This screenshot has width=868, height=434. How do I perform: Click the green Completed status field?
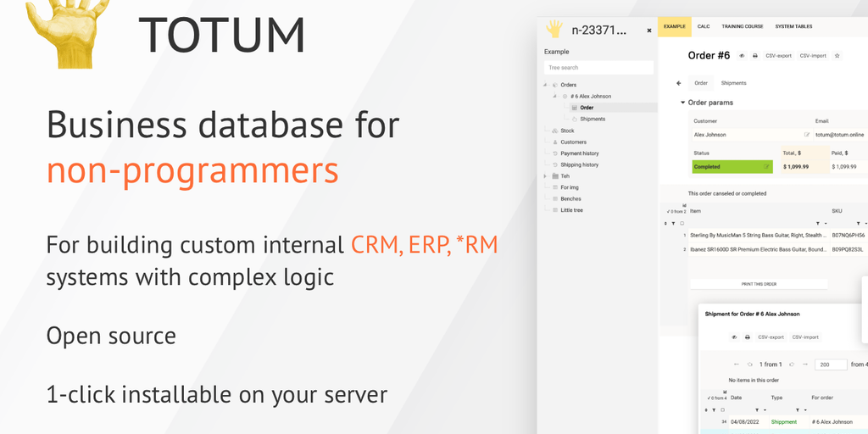click(x=732, y=167)
